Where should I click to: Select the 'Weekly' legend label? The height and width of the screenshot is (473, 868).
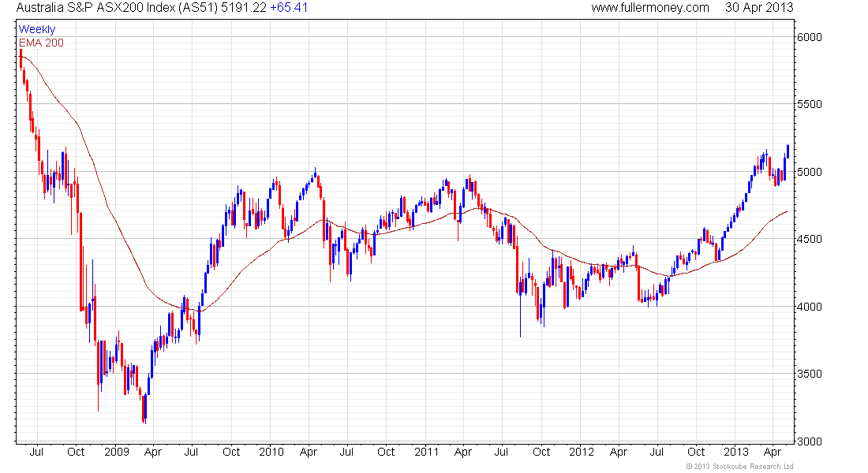pyautogui.click(x=37, y=29)
